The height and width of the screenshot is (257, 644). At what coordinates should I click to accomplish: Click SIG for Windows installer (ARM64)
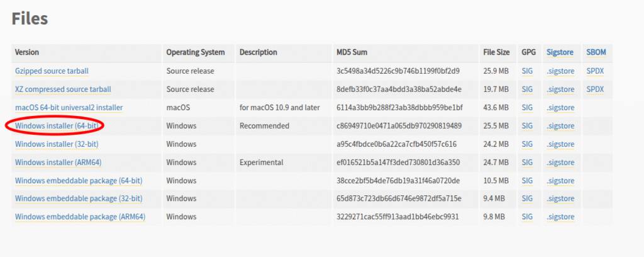527,163
